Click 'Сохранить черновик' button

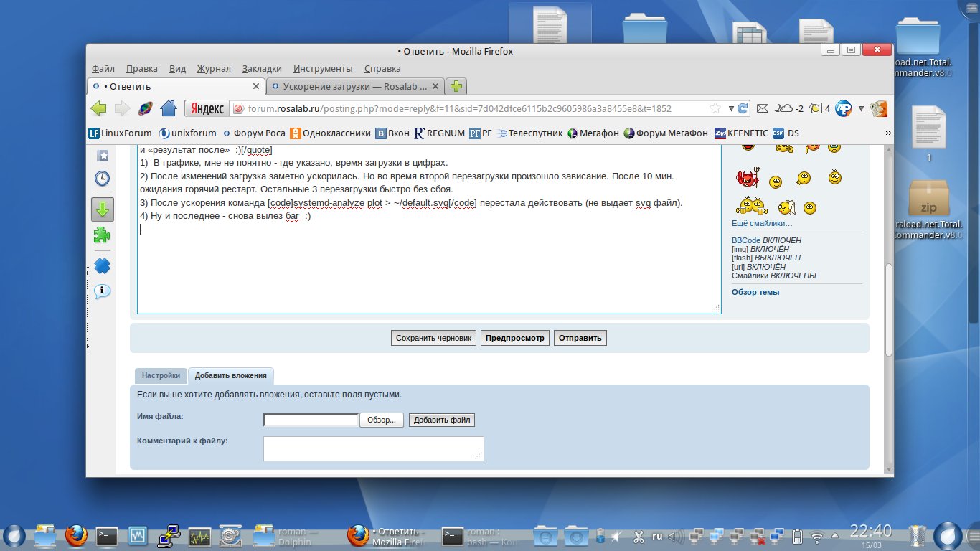click(434, 338)
